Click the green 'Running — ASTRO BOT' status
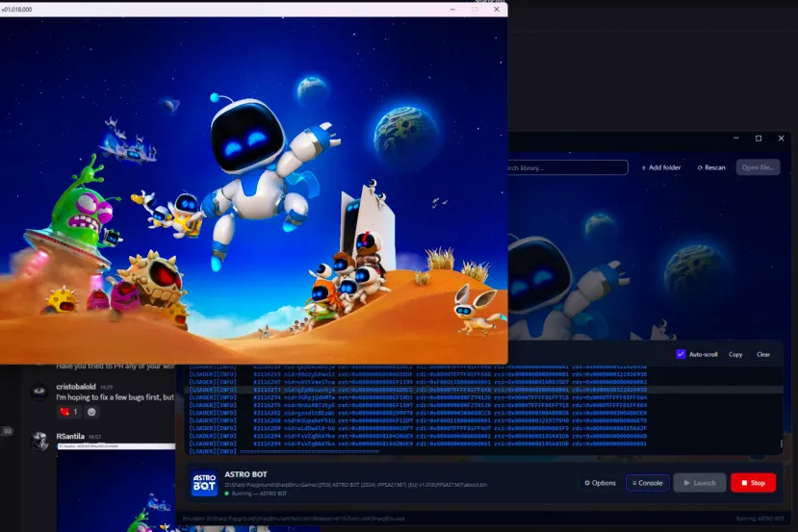798x532 pixels. pos(255,494)
